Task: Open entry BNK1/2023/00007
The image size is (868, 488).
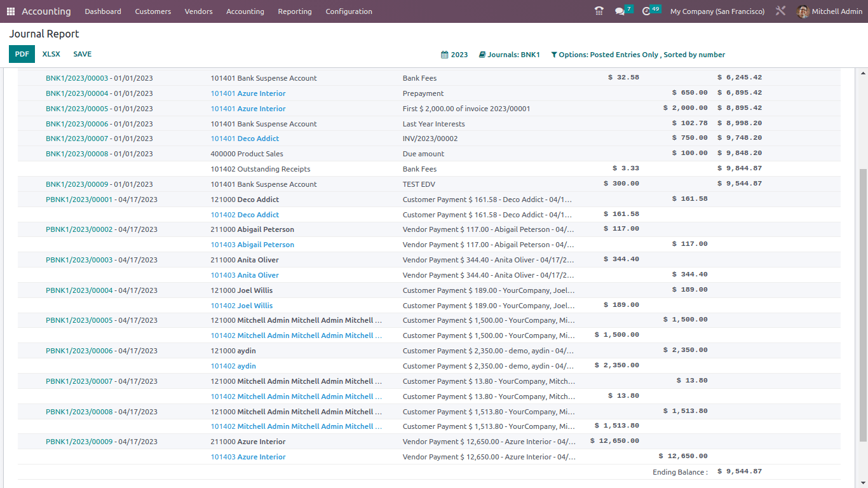Action: tap(77, 139)
